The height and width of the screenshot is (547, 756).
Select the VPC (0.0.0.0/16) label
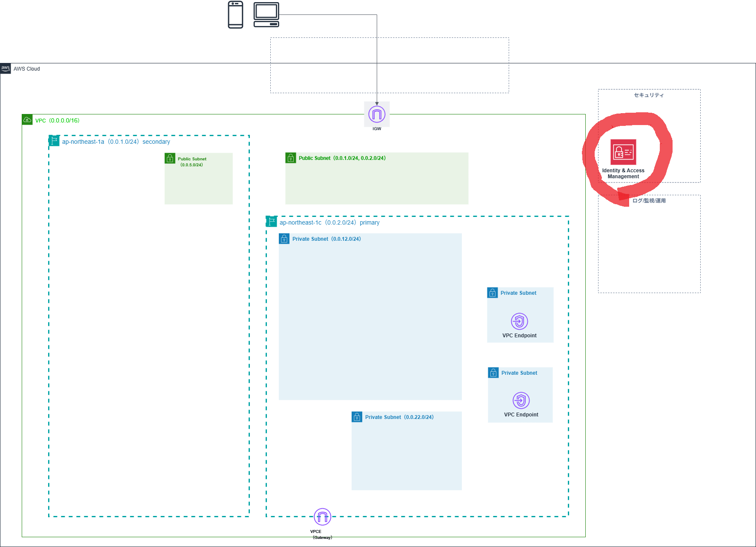click(x=57, y=120)
